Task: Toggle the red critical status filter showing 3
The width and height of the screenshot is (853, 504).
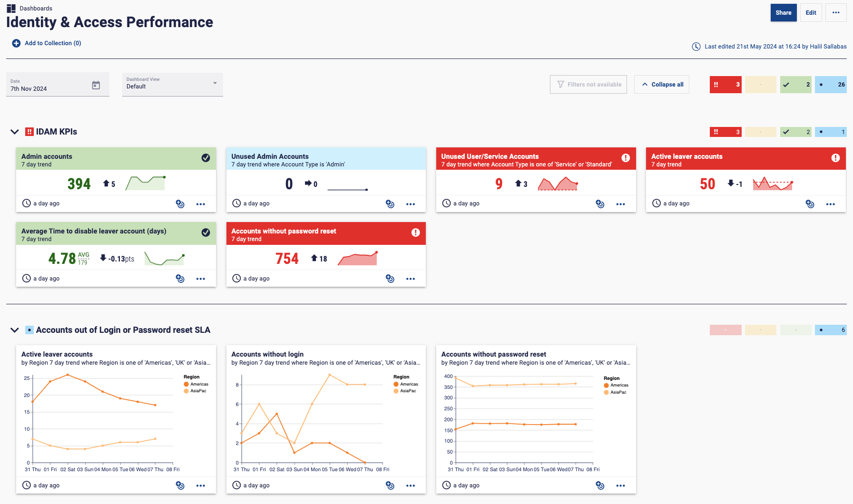Action: 725,85
